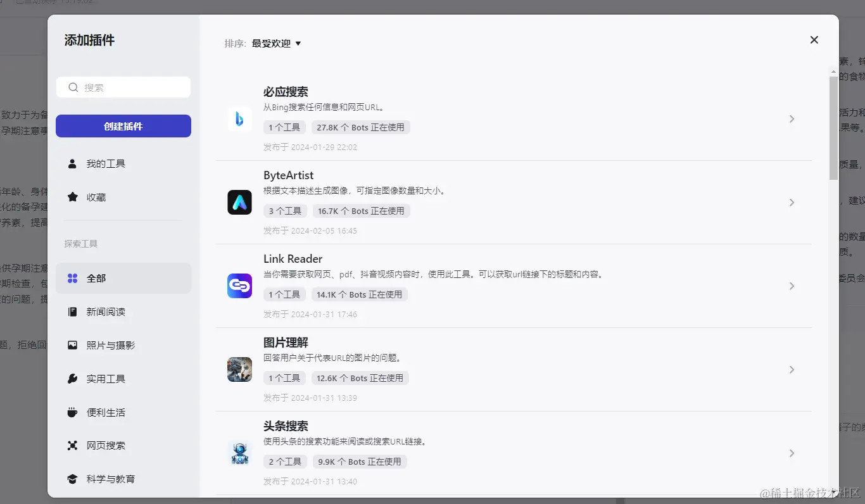This screenshot has height=504, width=865.
Task: Expand the Link Reader row chevron
Action: click(x=792, y=286)
